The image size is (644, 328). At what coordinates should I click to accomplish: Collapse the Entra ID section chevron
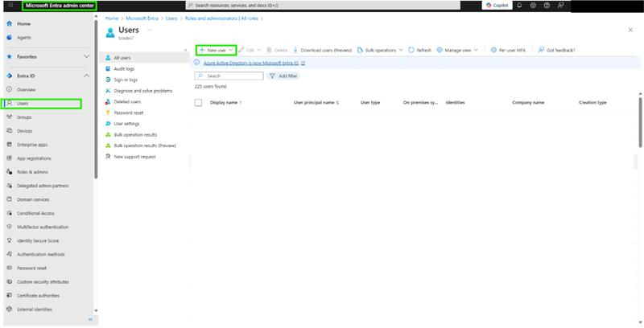pyautogui.click(x=86, y=76)
